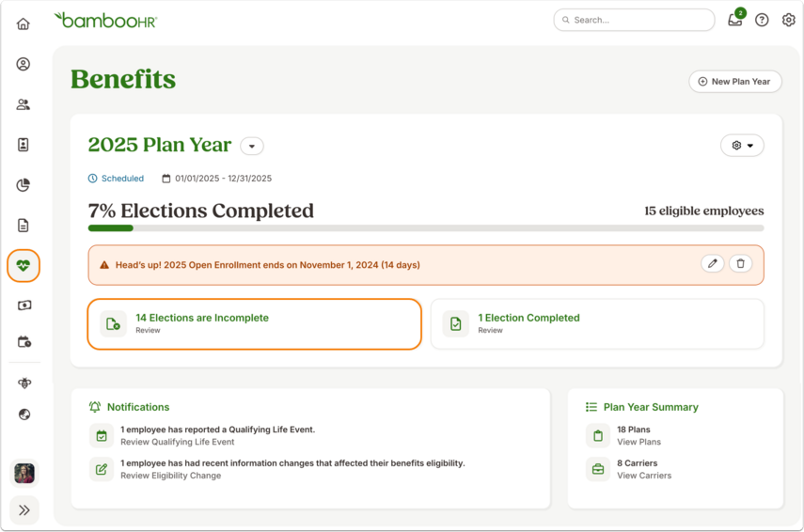Image resolution: width=804 pixels, height=532 pixels.
Task: Review 14 Elections are Incomplete card
Action: click(x=254, y=324)
